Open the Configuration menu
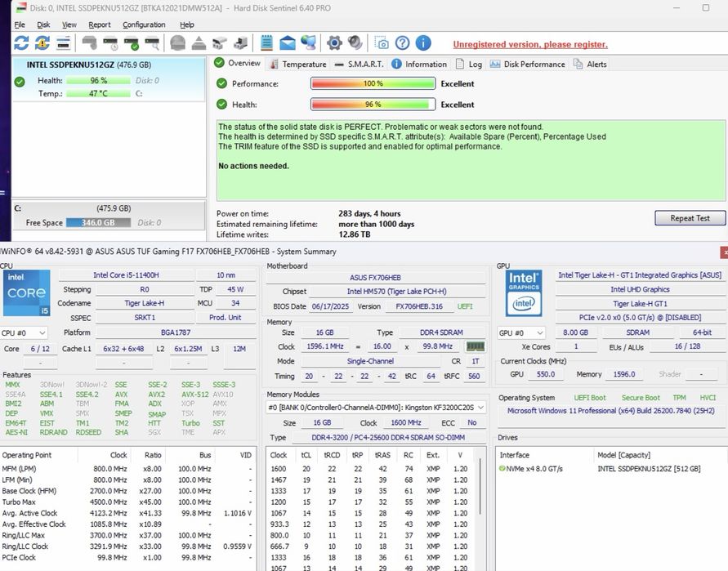Screen dimensions: 728x571 [144, 25]
